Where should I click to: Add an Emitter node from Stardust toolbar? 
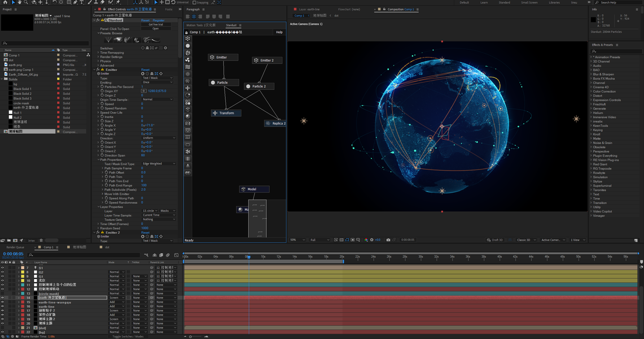tap(188, 38)
